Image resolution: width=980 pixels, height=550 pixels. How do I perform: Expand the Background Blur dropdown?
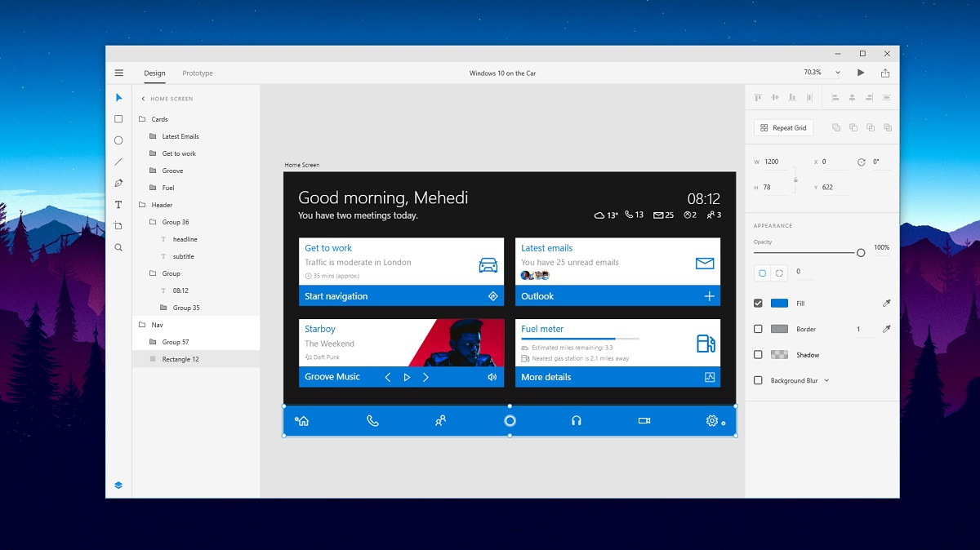tap(826, 381)
